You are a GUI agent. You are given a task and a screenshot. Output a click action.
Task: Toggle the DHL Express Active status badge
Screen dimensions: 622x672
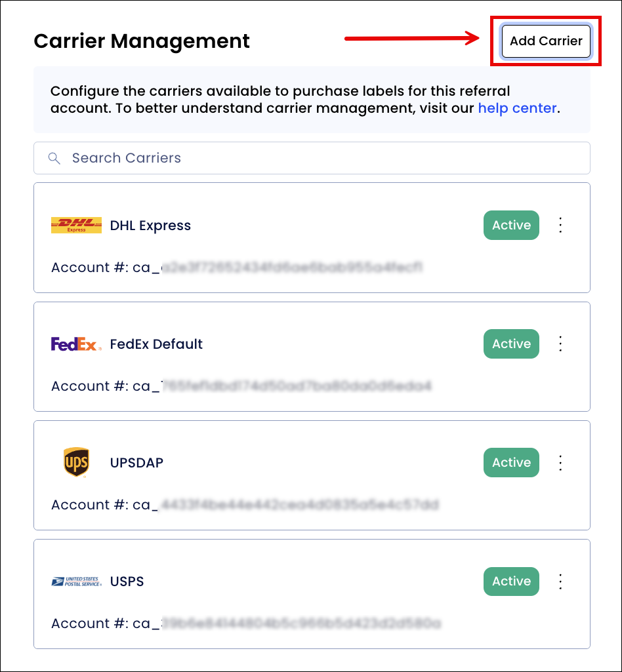(x=511, y=225)
